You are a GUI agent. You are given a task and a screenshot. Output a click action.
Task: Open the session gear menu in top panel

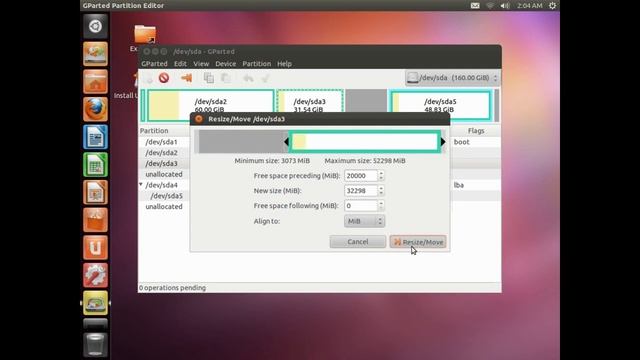tap(552, 6)
